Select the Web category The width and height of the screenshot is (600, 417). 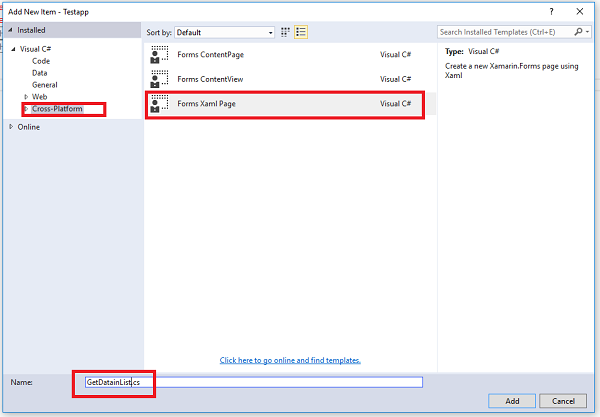(x=39, y=97)
